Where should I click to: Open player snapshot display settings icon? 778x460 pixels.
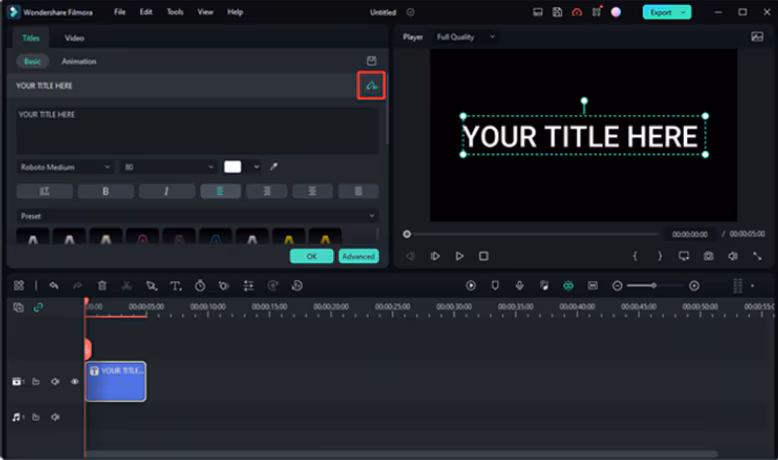757,37
